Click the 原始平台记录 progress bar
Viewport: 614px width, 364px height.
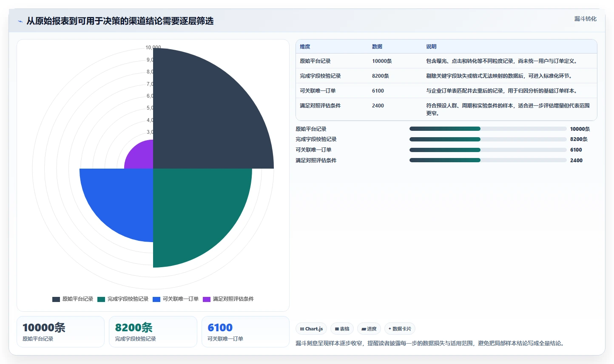[488, 129]
